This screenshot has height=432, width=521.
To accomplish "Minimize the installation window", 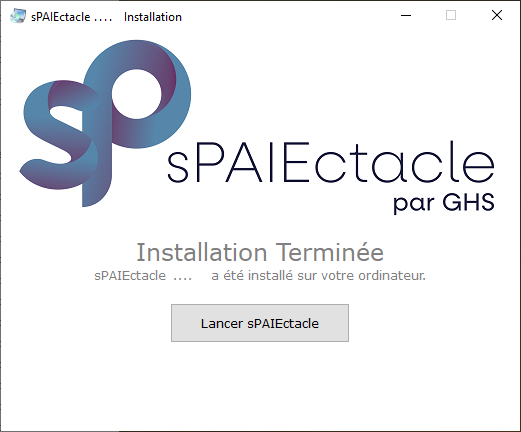I will coord(406,15).
